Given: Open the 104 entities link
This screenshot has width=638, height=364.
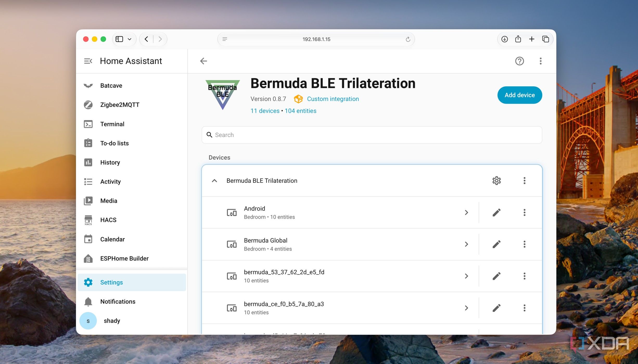Looking at the screenshot, I should click(300, 111).
